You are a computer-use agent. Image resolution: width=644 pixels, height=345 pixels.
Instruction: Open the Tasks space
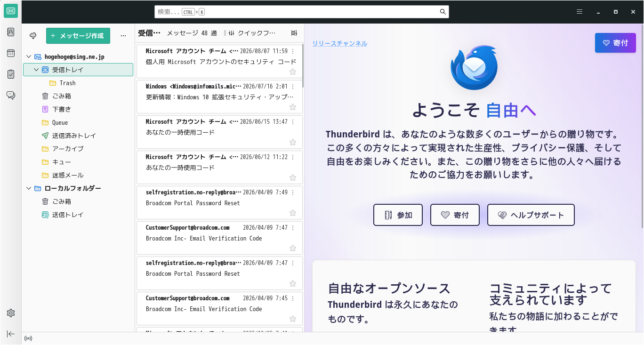pyautogui.click(x=11, y=74)
